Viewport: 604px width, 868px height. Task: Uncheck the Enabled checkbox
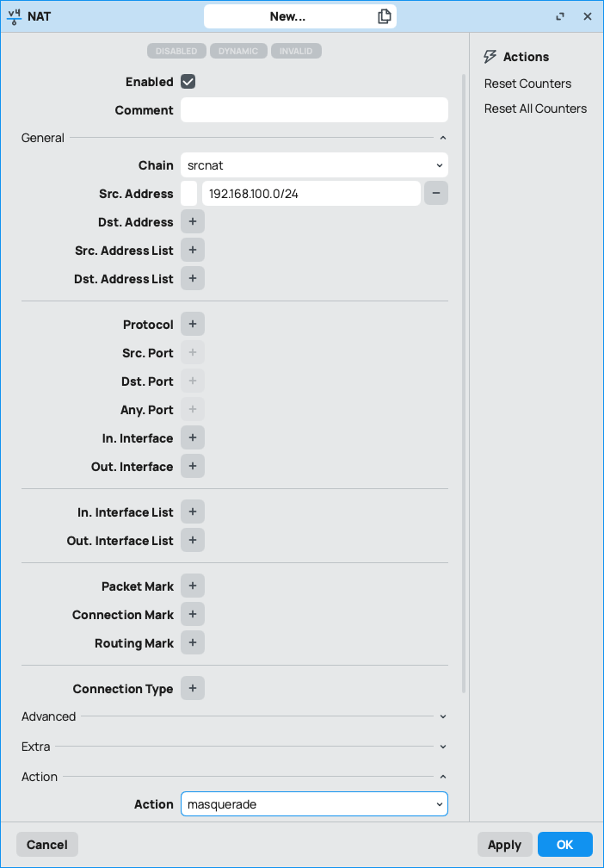[x=188, y=81]
